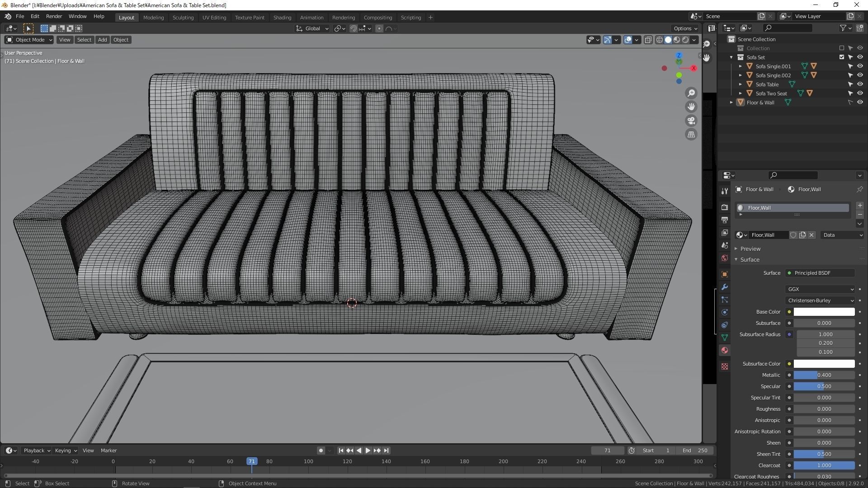Open the Physics properties tab

point(725,312)
